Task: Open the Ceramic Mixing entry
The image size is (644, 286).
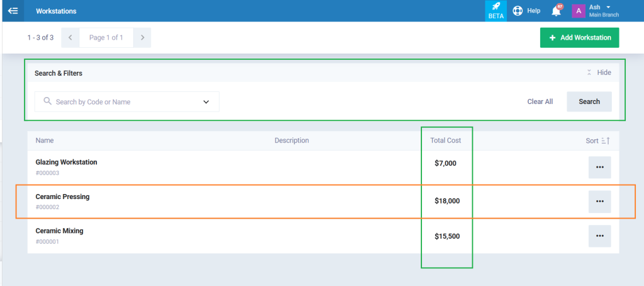Action: (x=60, y=231)
